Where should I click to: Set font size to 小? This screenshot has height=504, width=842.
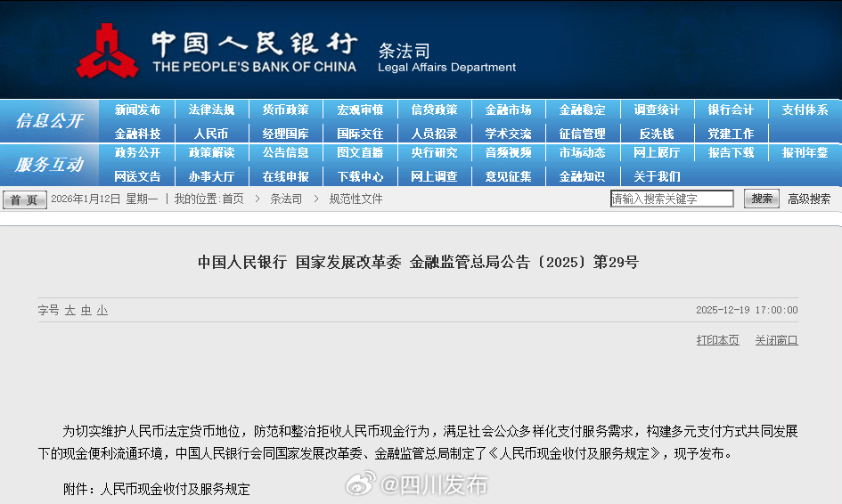(x=102, y=310)
